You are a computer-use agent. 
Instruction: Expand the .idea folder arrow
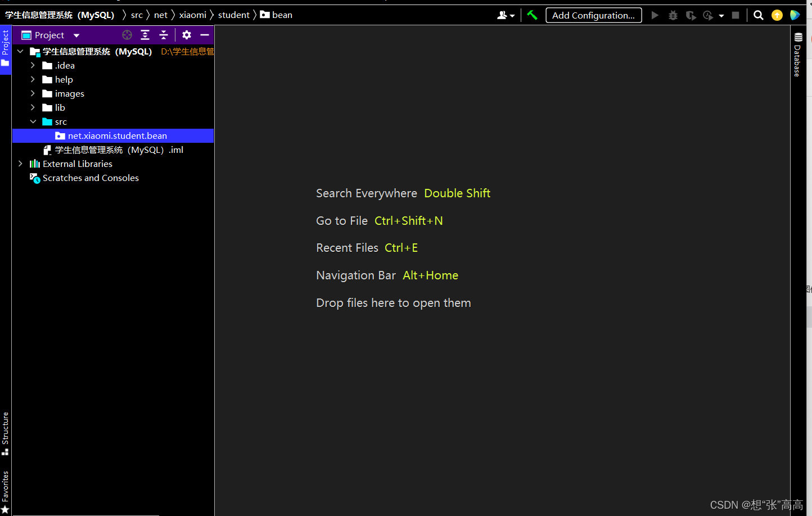coord(33,65)
